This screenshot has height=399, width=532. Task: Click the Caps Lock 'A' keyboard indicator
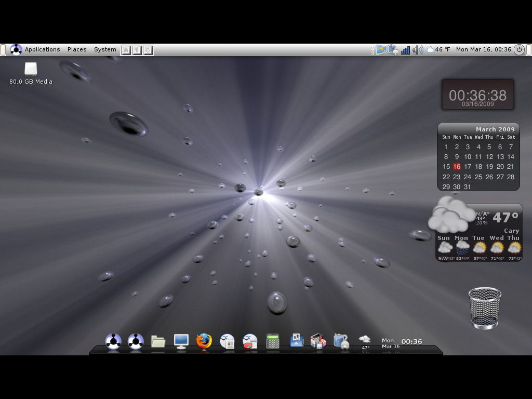(126, 50)
